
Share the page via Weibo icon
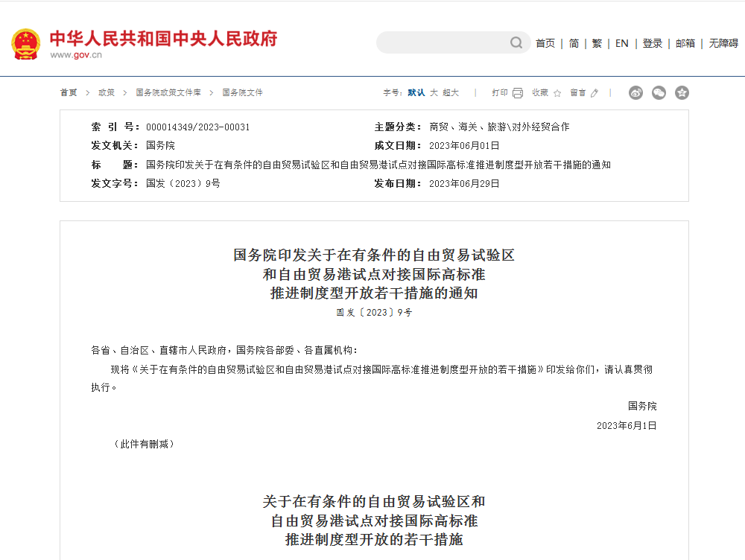pos(635,93)
